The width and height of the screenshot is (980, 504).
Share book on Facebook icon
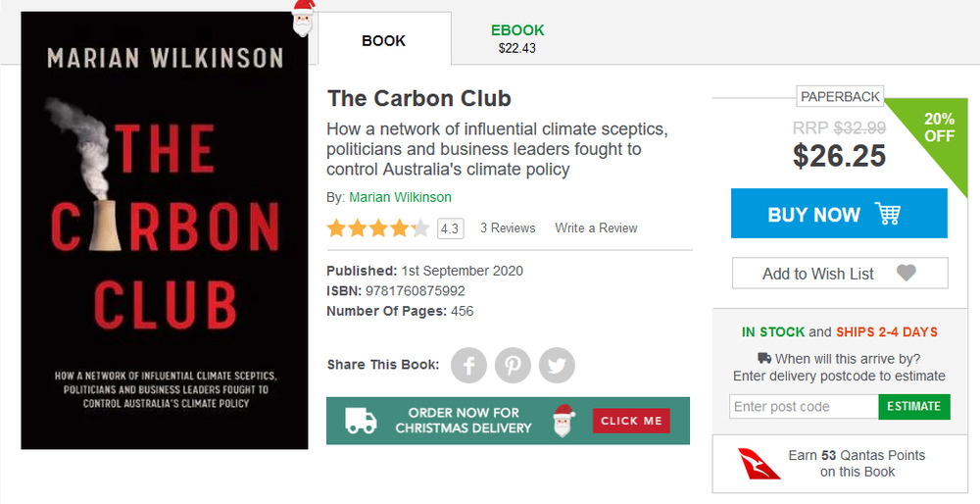click(468, 366)
